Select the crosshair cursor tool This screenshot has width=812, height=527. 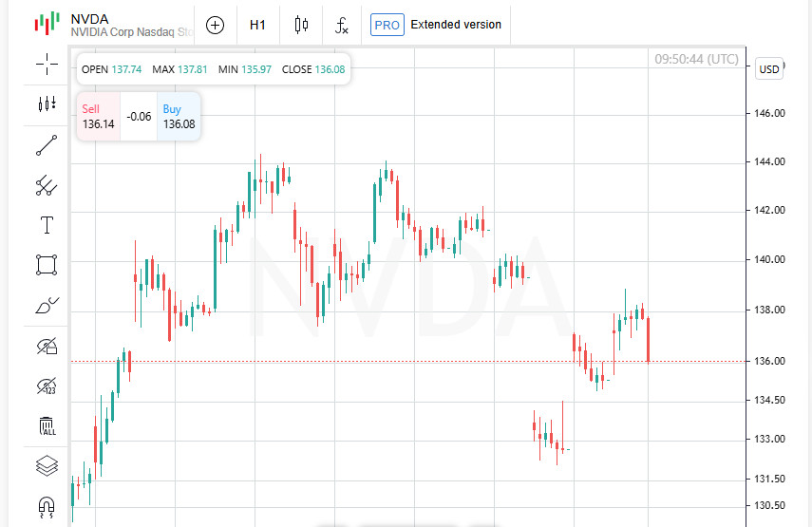47,64
